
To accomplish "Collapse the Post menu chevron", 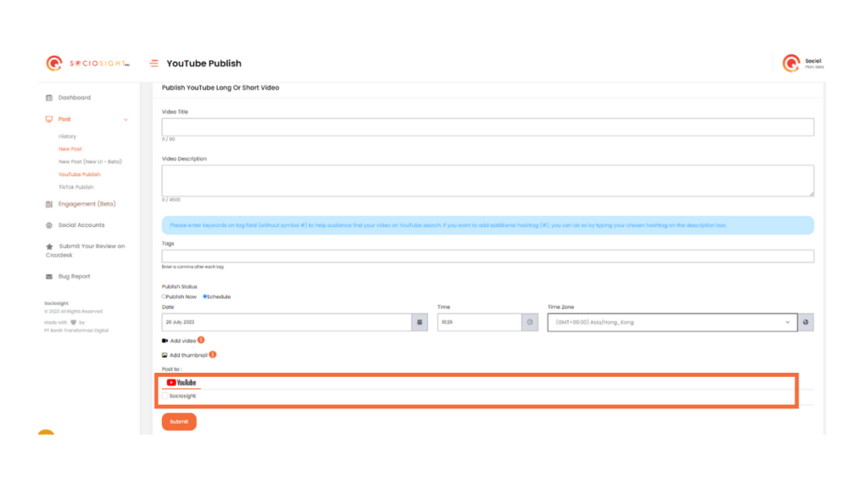I will click(x=125, y=119).
